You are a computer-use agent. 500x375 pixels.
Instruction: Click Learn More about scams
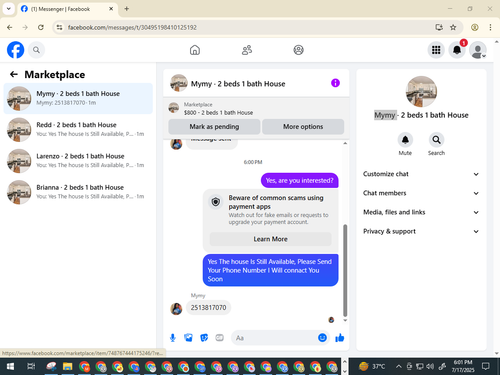point(270,239)
